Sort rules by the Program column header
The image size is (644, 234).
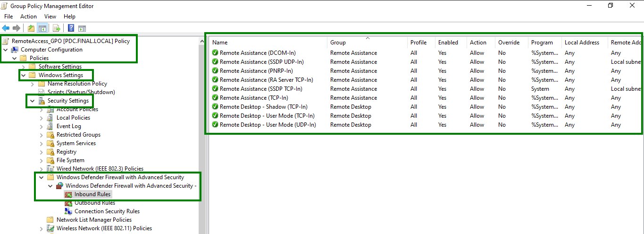click(544, 43)
